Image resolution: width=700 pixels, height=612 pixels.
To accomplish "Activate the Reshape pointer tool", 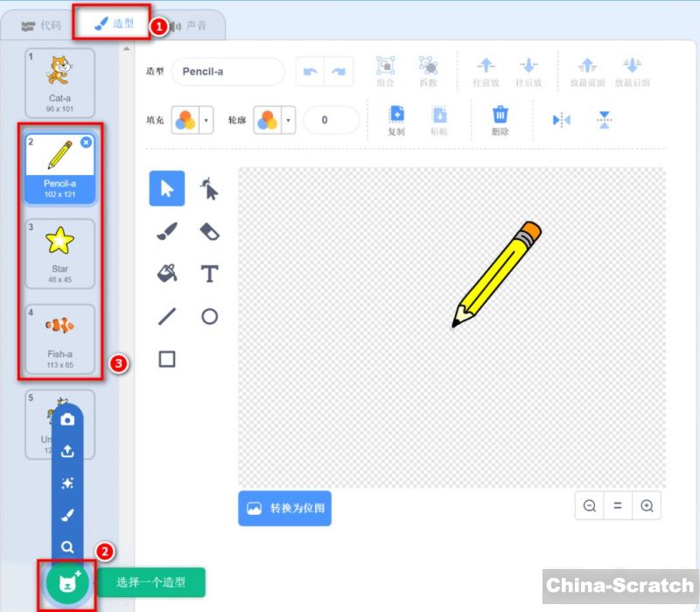I will click(x=209, y=188).
